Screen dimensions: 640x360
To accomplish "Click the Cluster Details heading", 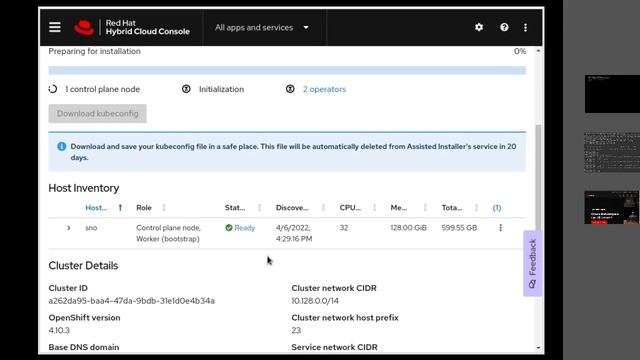I will coord(83,266).
